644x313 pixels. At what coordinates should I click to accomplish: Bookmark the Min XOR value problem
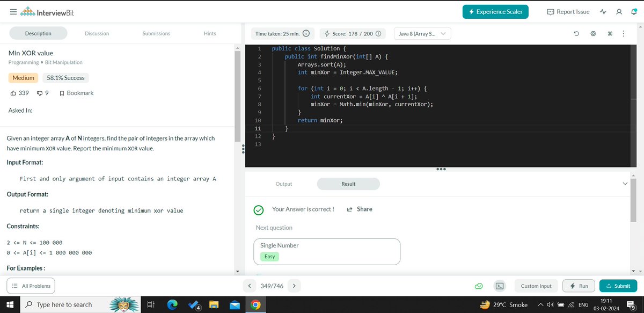(76, 93)
